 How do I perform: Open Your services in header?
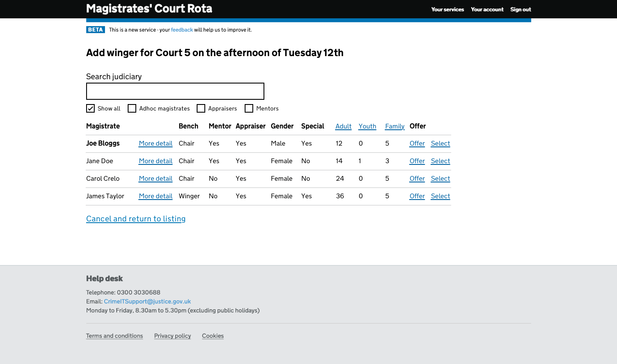(x=447, y=9)
